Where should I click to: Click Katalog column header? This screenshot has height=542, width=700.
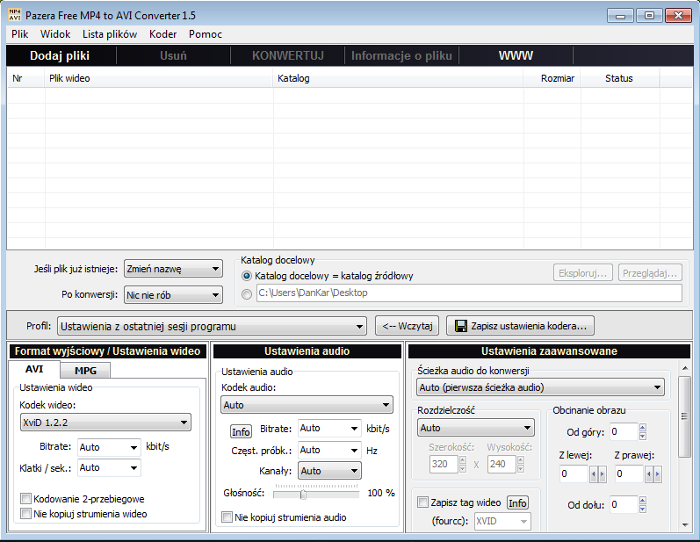pyautogui.click(x=398, y=78)
